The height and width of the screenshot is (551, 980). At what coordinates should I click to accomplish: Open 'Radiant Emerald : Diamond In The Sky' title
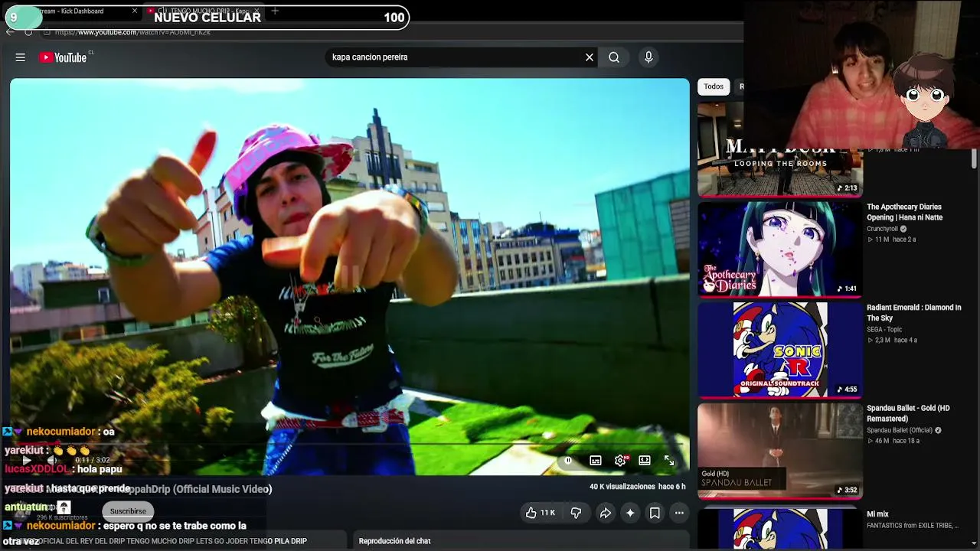click(x=913, y=313)
